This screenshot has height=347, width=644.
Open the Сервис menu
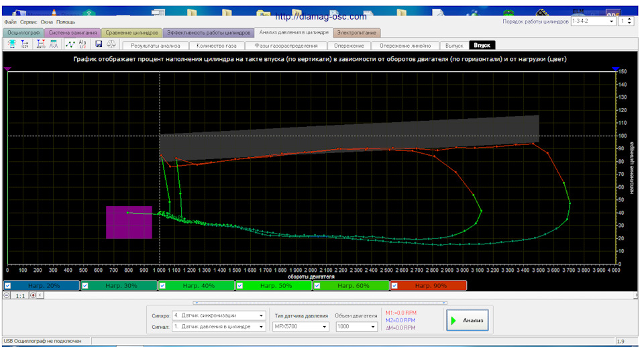pyautogui.click(x=28, y=22)
